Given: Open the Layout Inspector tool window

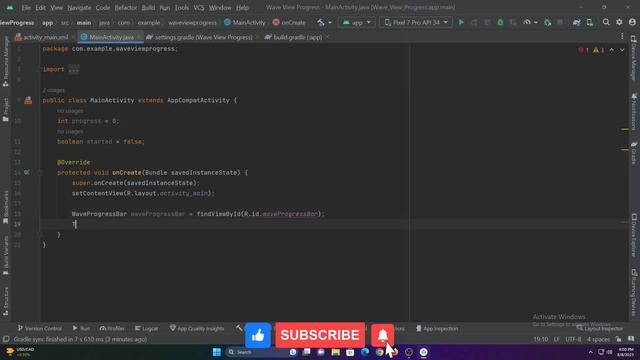Looking at the screenshot, I should [600, 328].
